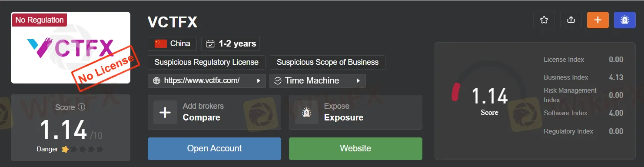Click the Danger star rating
Image resolution: width=644 pixels, height=167 pixels.
pyautogui.click(x=83, y=149)
